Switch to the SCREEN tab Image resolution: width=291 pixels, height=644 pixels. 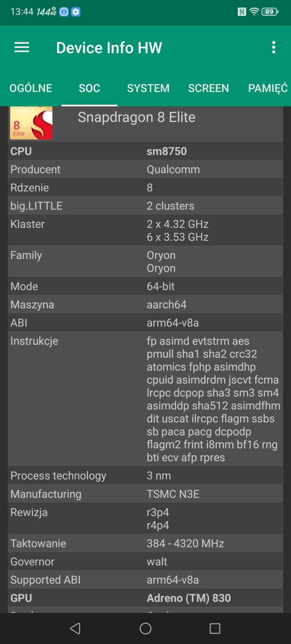coord(208,88)
